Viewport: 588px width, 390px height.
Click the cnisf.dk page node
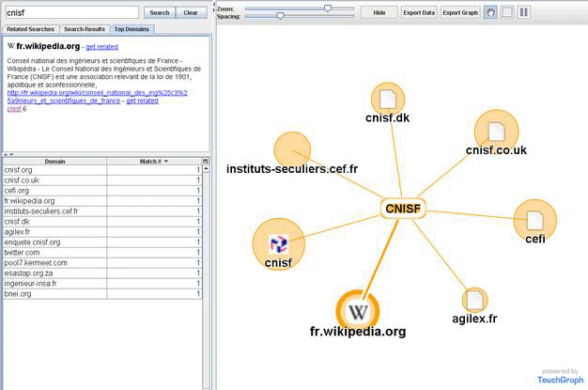[388, 99]
